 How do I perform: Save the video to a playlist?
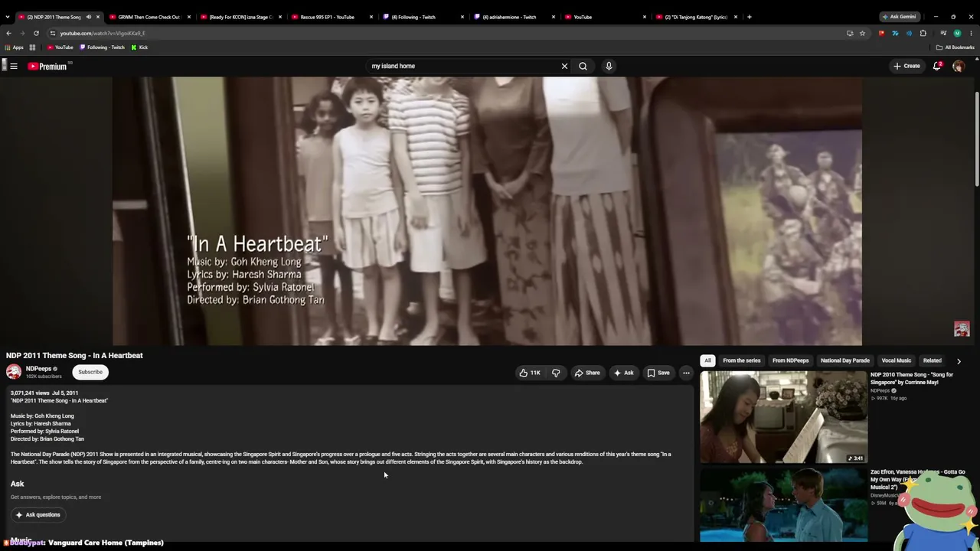click(x=658, y=373)
